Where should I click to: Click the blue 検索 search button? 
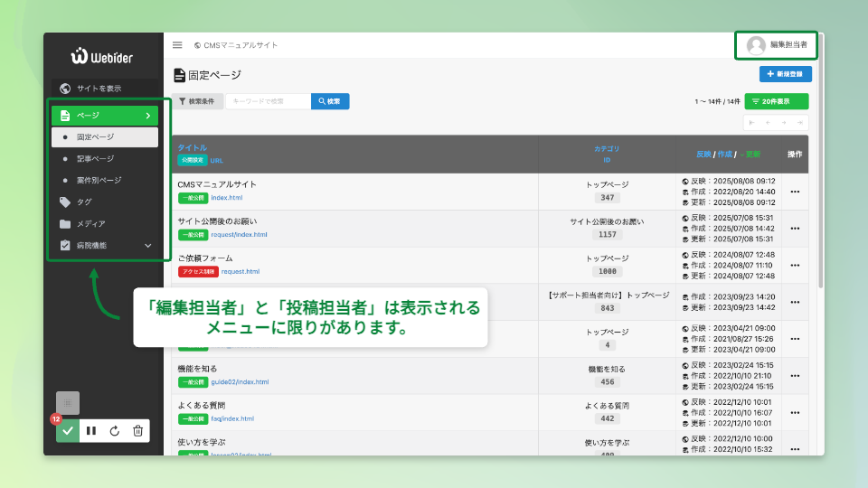point(330,101)
